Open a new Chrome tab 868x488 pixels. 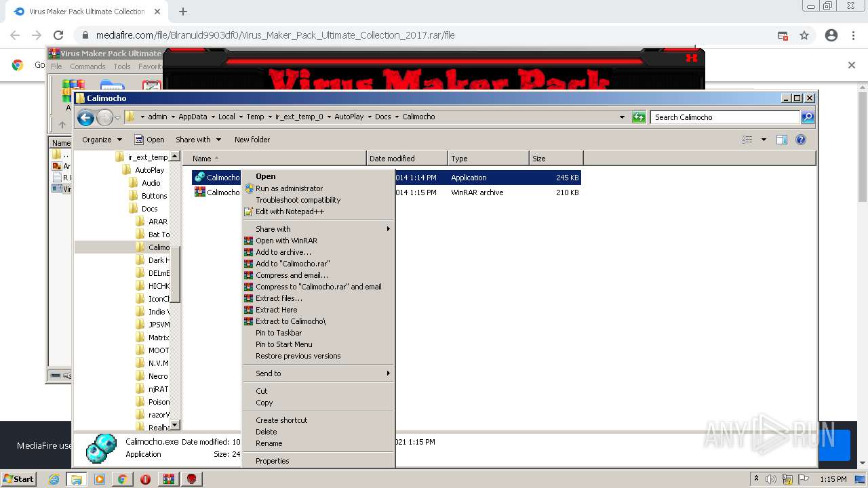183,12
